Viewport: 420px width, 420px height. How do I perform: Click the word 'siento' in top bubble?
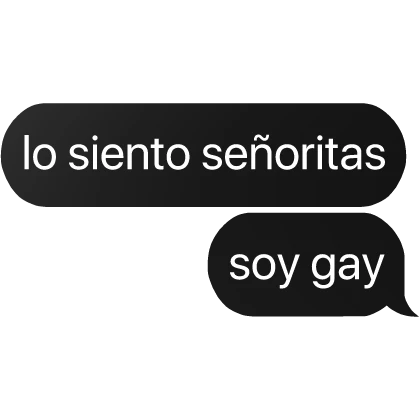[x=130, y=153]
